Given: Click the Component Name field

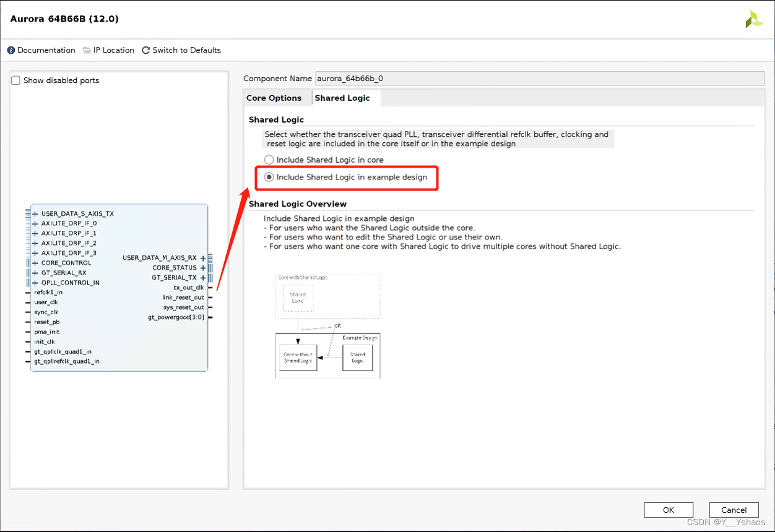Looking at the screenshot, I should tap(540, 79).
